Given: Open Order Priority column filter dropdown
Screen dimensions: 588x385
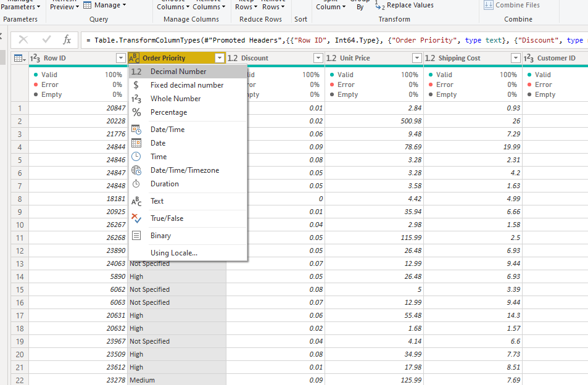Looking at the screenshot, I should click(x=220, y=58).
